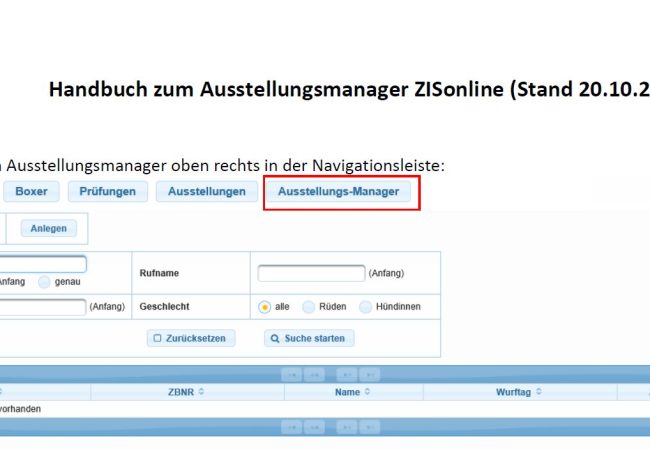Open the Prüfungen navigation tab

click(108, 191)
